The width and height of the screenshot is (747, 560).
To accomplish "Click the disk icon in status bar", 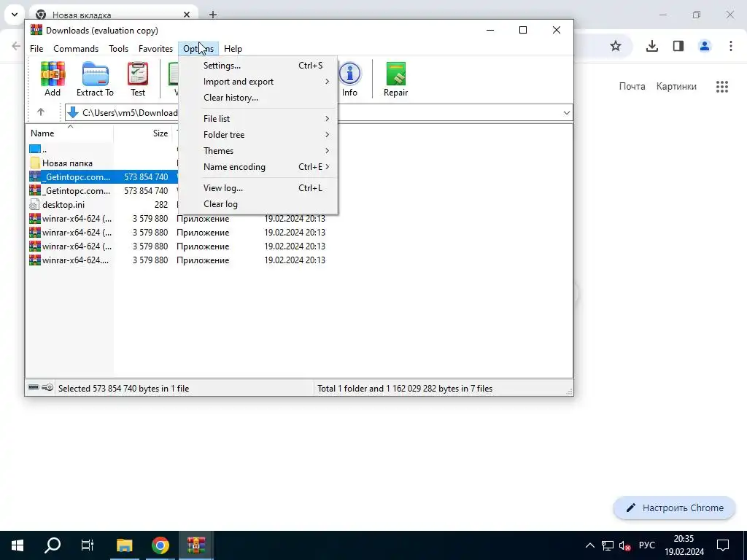I will [x=34, y=388].
